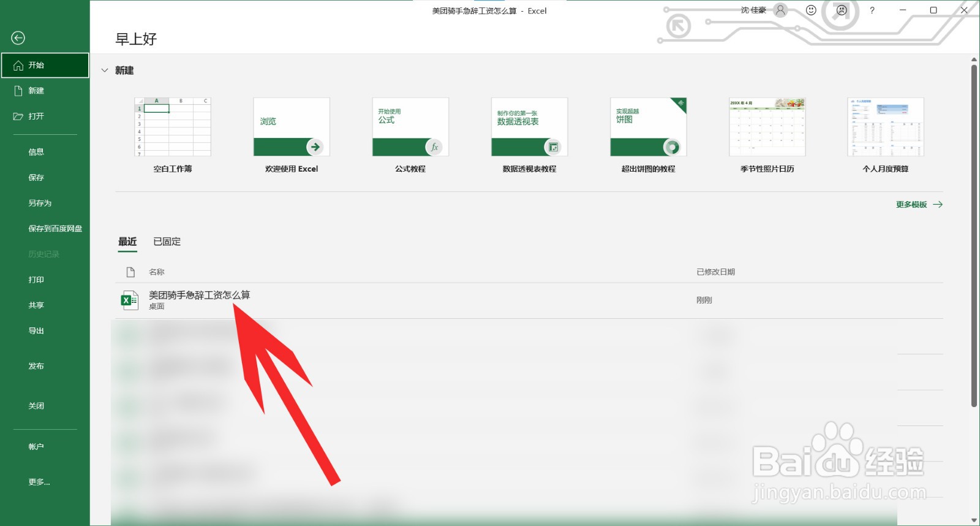The image size is (980, 526).
Task: Open the 个人月度预算 template
Action: coord(886,135)
